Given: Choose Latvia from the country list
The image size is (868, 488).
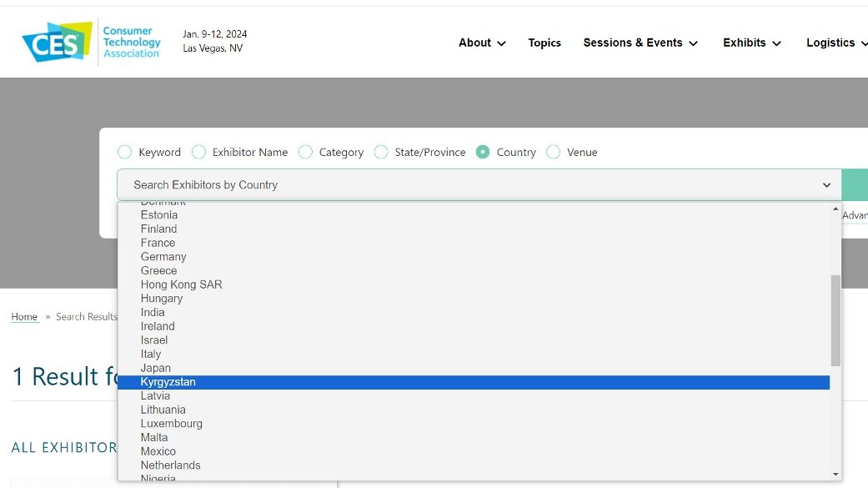Looking at the screenshot, I should point(474,396).
